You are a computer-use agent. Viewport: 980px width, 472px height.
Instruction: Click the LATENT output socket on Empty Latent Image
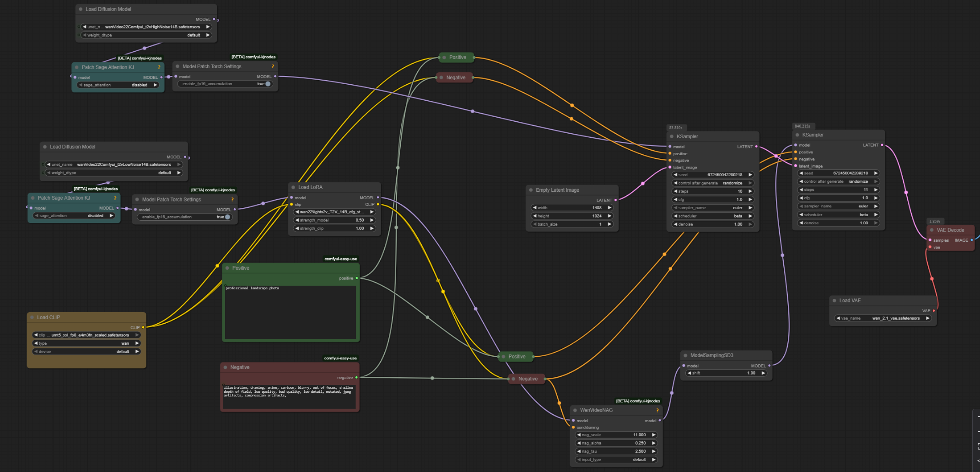pyautogui.click(x=616, y=200)
